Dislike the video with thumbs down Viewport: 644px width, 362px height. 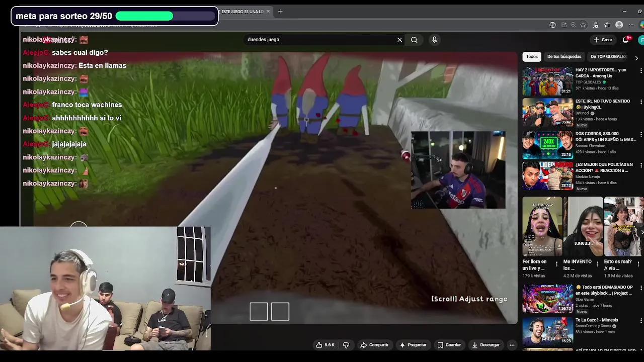point(346,345)
